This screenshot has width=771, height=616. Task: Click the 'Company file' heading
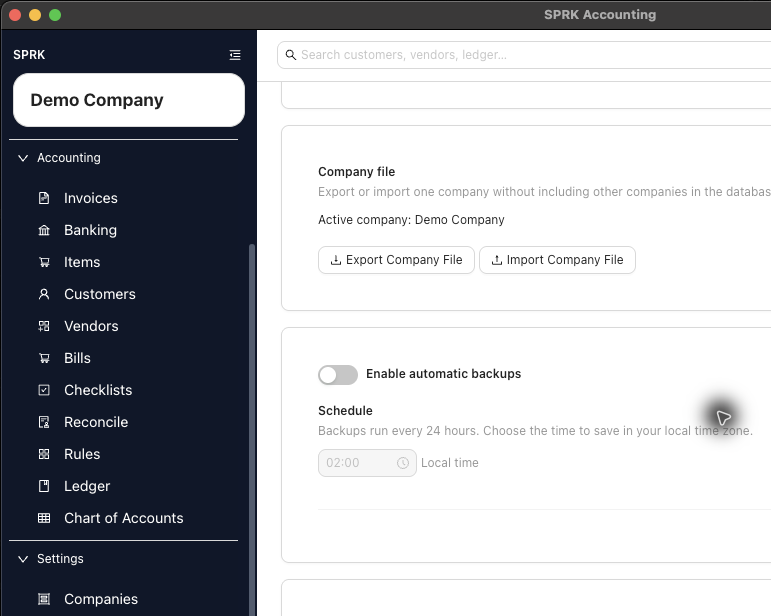356,172
